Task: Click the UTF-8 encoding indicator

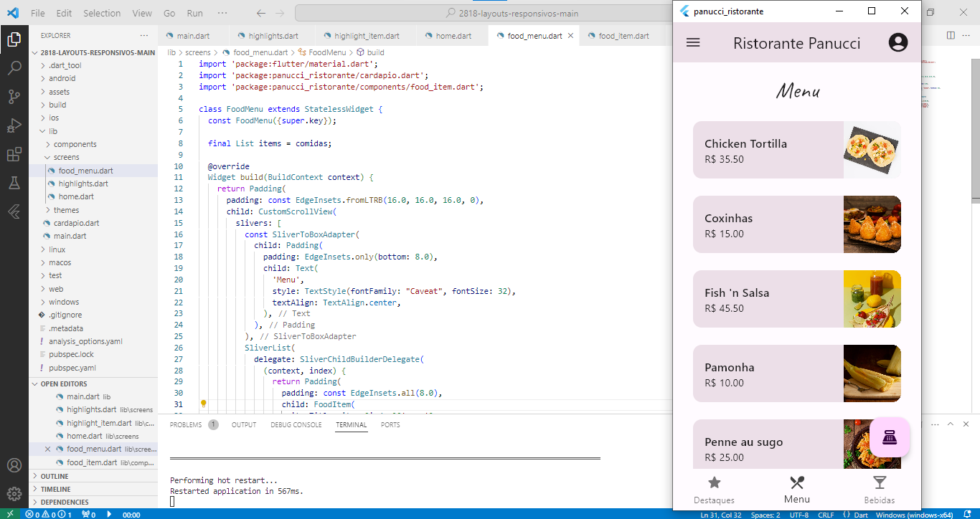Action: pyautogui.click(x=798, y=514)
